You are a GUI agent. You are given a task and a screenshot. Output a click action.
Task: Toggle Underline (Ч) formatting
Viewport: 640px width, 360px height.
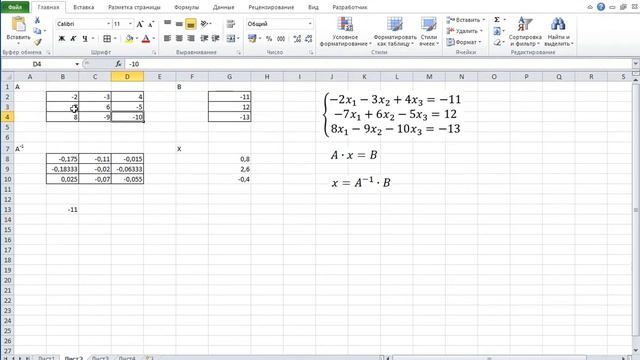[x=84, y=38]
